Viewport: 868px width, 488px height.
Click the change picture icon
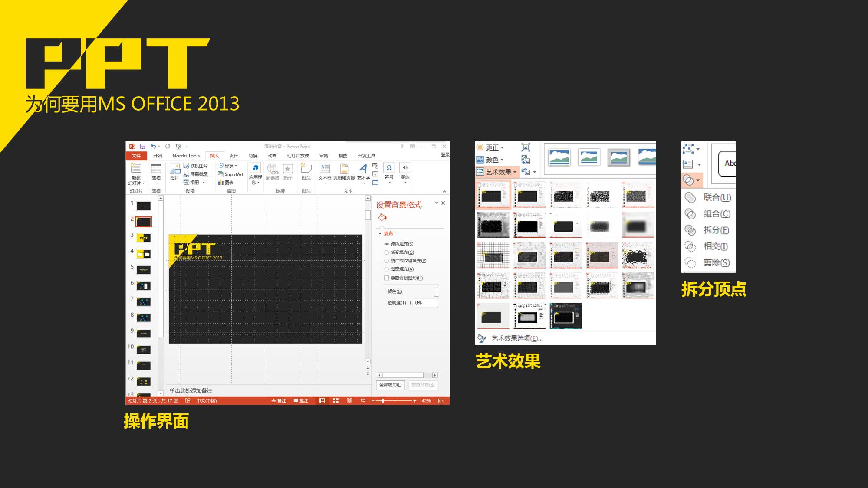coord(526,160)
